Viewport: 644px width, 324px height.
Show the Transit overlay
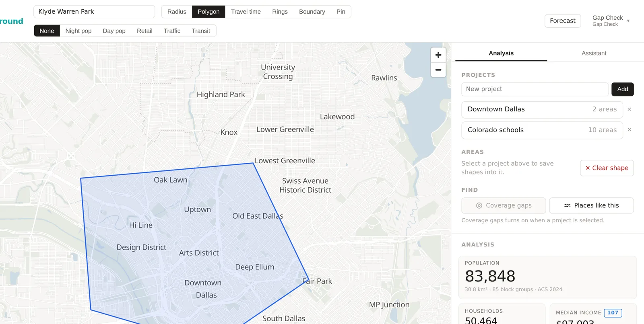coord(201,31)
